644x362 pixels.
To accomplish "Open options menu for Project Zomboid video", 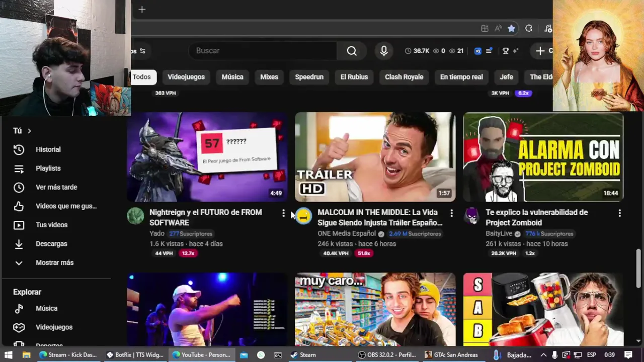I will [x=619, y=213].
